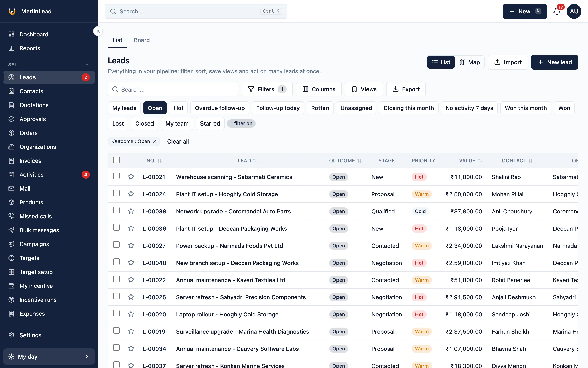Switch to Map view

point(470,62)
